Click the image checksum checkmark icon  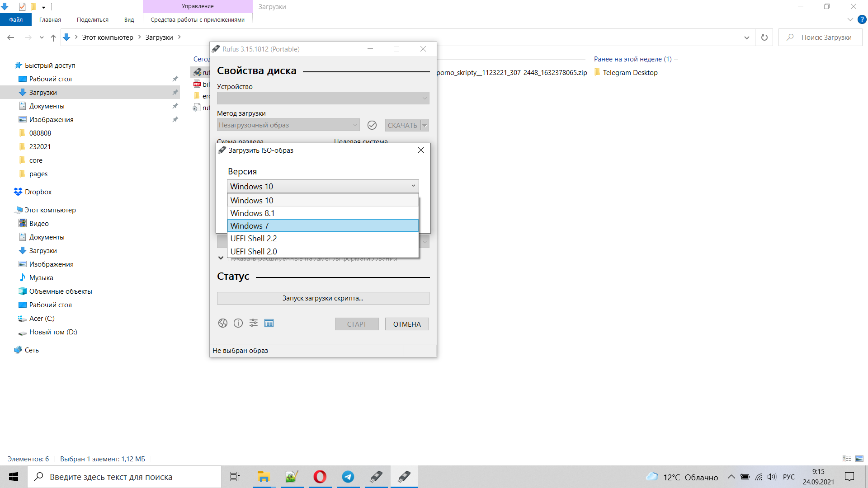click(x=372, y=125)
